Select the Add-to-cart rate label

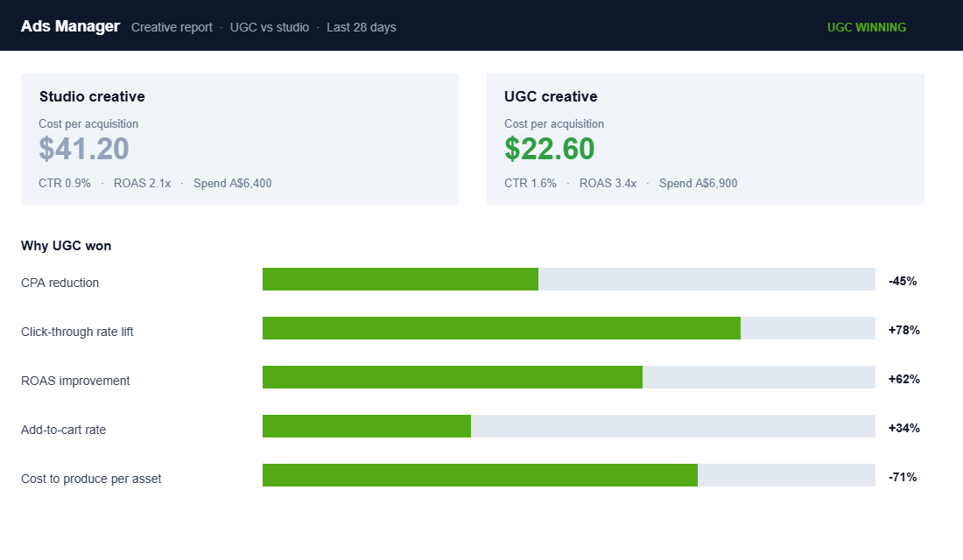click(63, 430)
